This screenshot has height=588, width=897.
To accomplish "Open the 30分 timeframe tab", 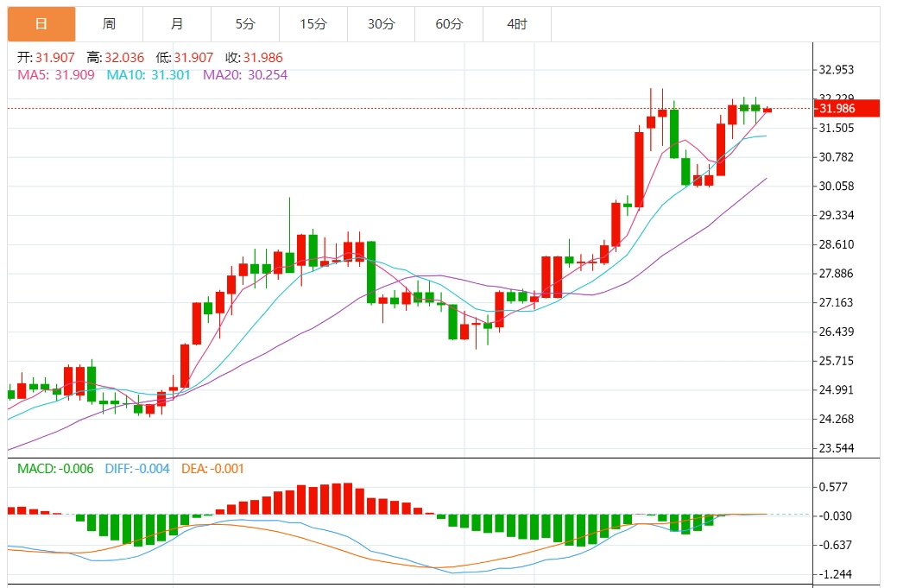I will 381,24.
